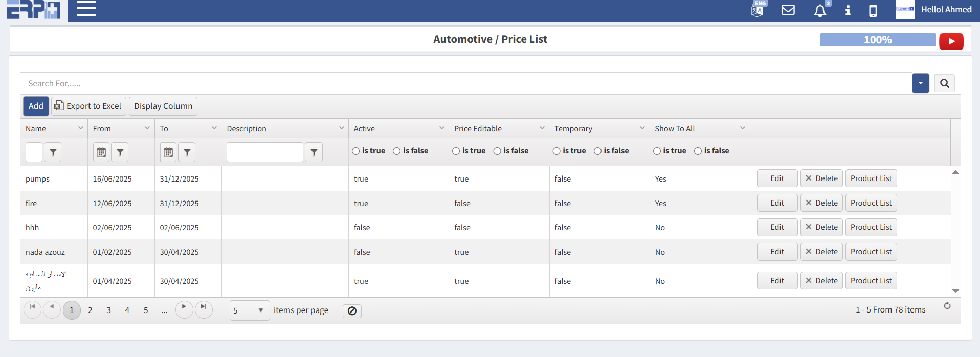Click the 100% progress bar
Screen dimensions: 980x357
point(877,40)
